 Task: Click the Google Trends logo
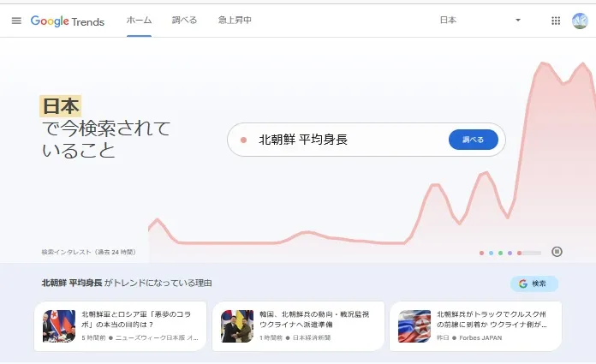click(x=68, y=21)
